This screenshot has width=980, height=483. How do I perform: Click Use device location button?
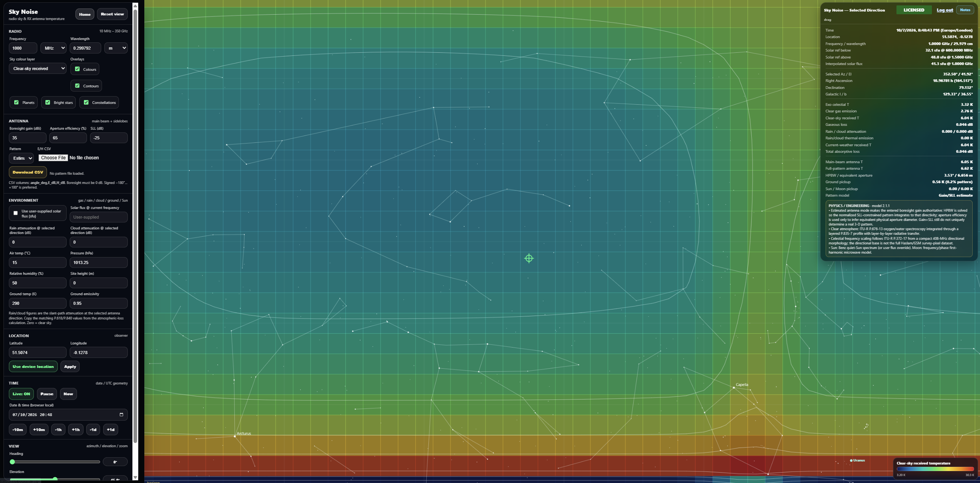[x=33, y=366]
